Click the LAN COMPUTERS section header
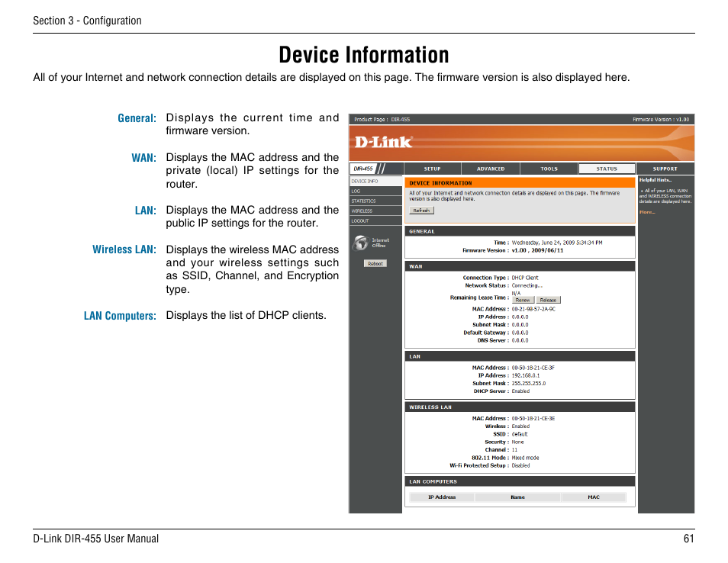This screenshot has width=728, height=563. (520, 482)
